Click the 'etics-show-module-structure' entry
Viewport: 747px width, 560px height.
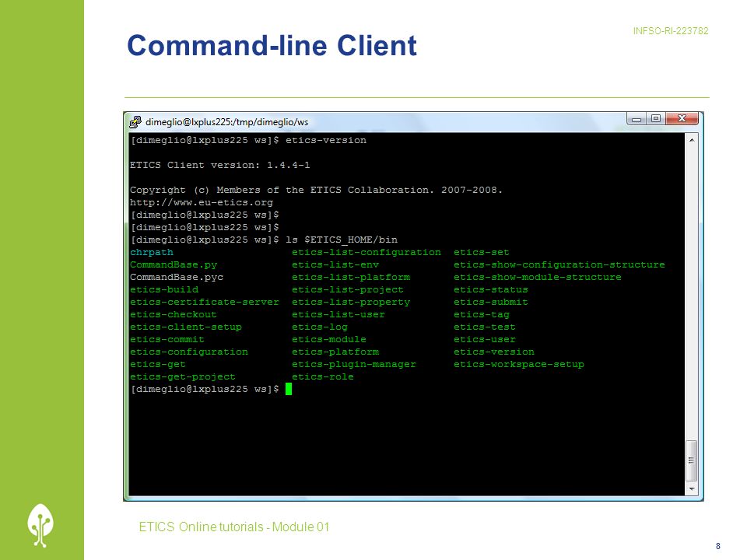(538, 277)
